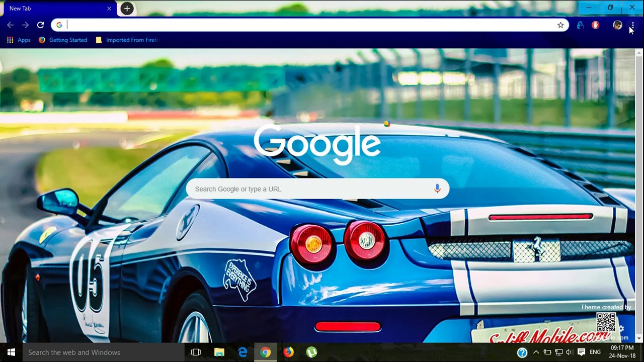Show hidden system tray icons

(x=536, y=352)
